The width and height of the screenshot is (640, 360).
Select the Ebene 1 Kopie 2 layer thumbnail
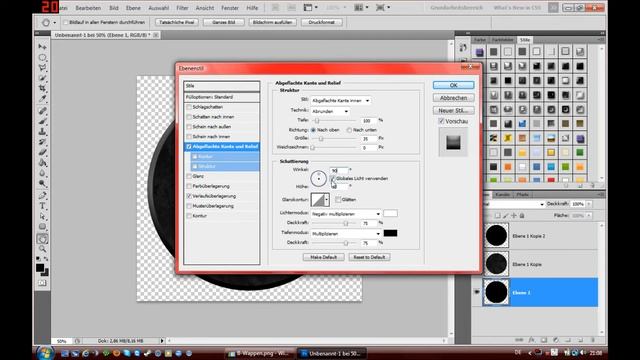pos(496,236)
